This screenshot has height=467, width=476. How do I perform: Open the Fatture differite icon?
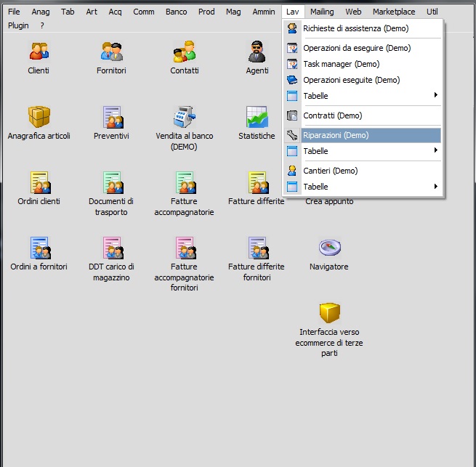coord(258,182)
